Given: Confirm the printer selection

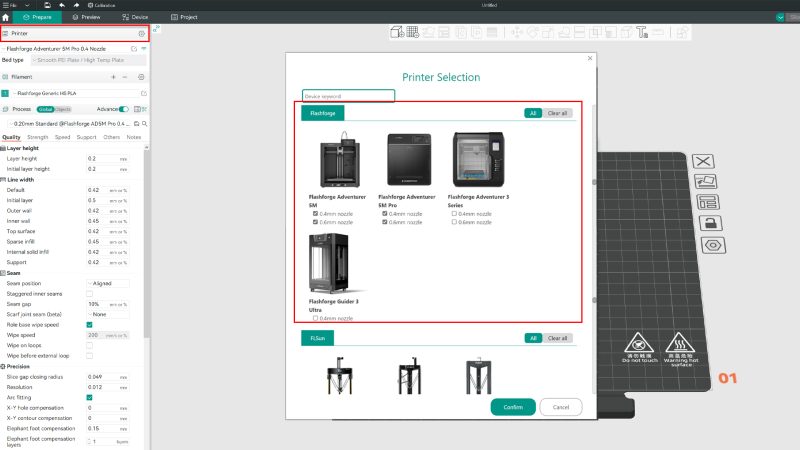Looking at the screenshot, I should pyautogui.click(x=513, y=407).
